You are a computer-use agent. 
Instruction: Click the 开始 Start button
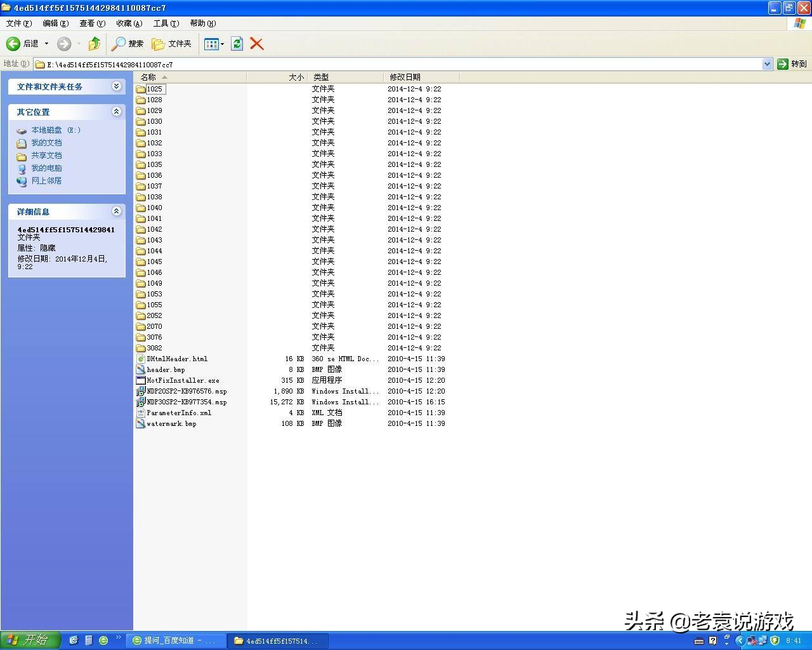point(30,640)
